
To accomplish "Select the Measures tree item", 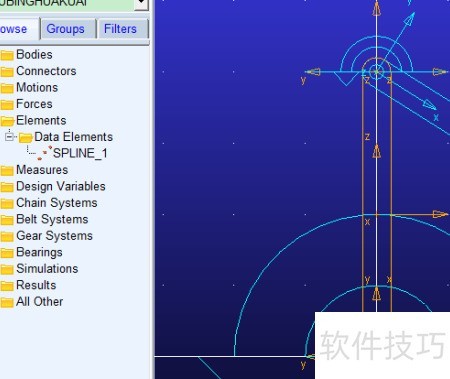I will pos(42,170).
